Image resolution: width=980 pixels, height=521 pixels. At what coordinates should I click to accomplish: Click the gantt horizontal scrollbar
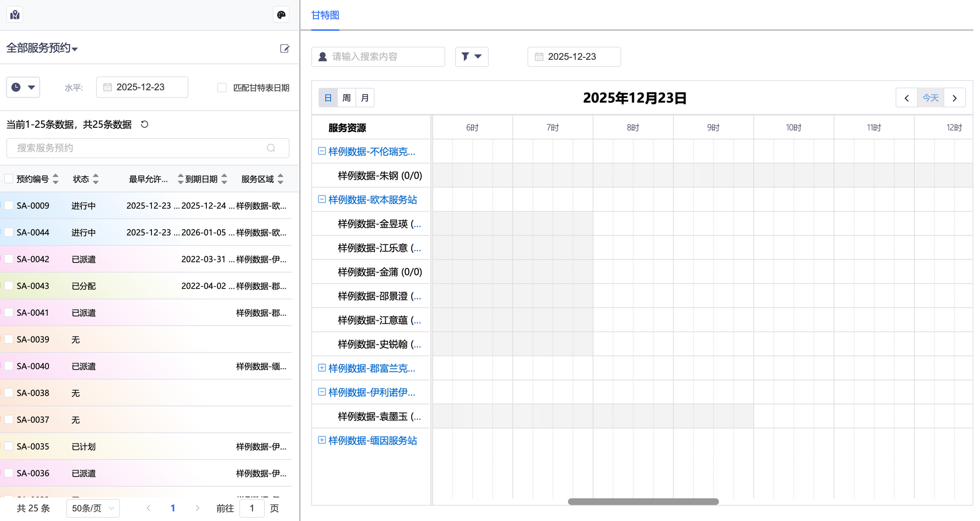(x=643, y=501)
